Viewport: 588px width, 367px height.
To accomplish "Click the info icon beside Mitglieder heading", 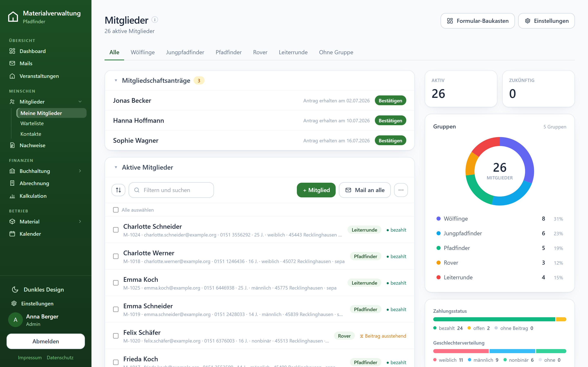I will pos(155,20).
